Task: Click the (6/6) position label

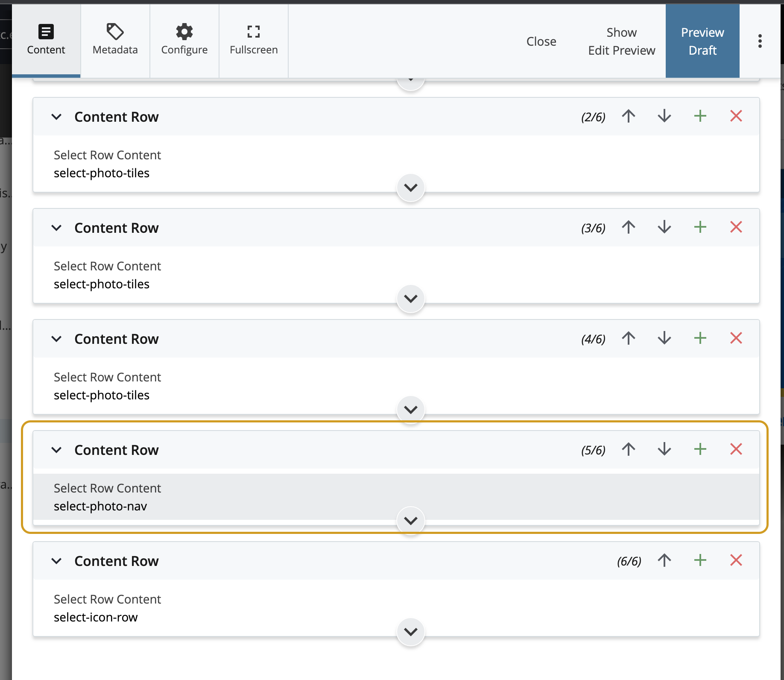Action: click(629, 561)
